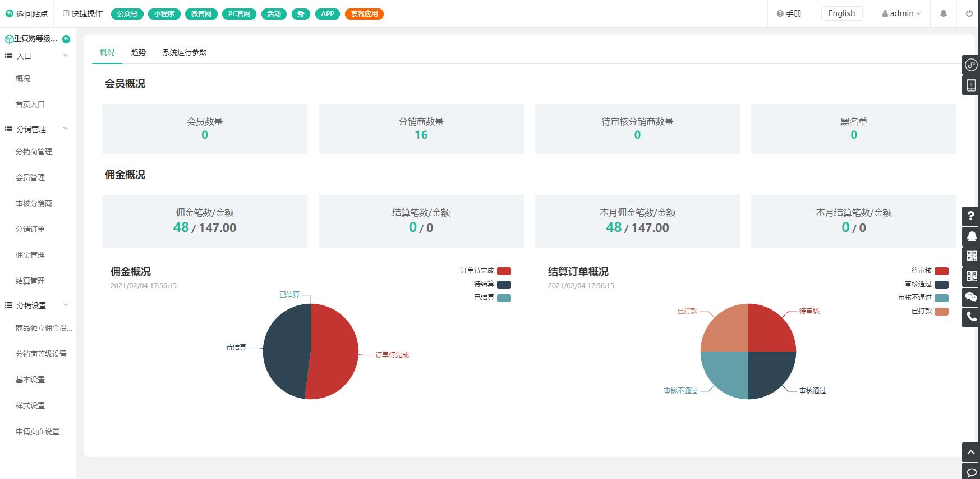Open 分销订单 in the sidebar

click(30, 229)
